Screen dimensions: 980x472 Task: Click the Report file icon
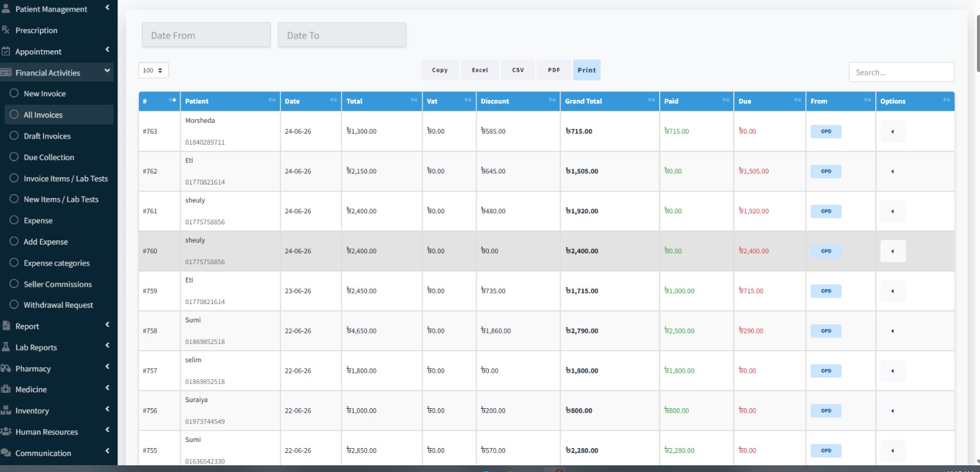pos(6,325)
